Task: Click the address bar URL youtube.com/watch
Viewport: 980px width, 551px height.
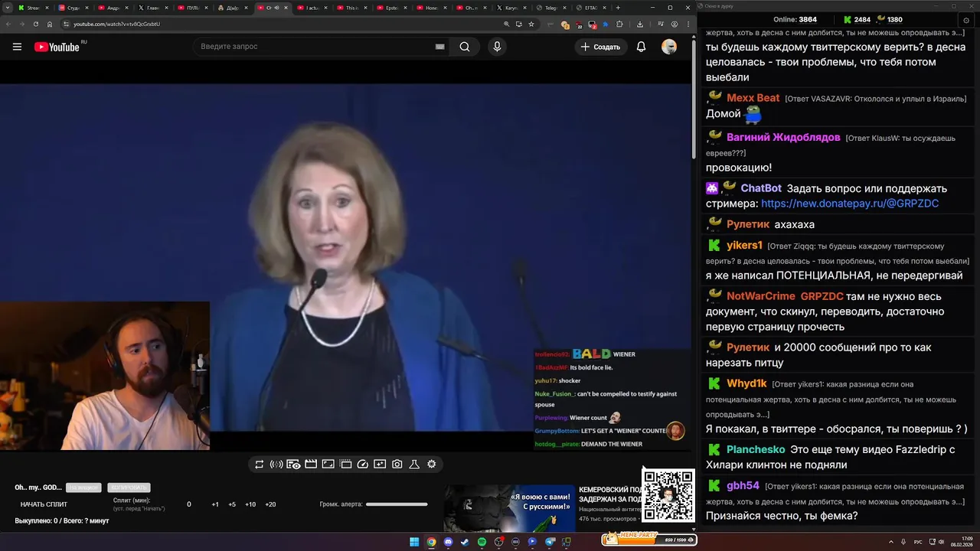Action: click(x=116, y=24)
